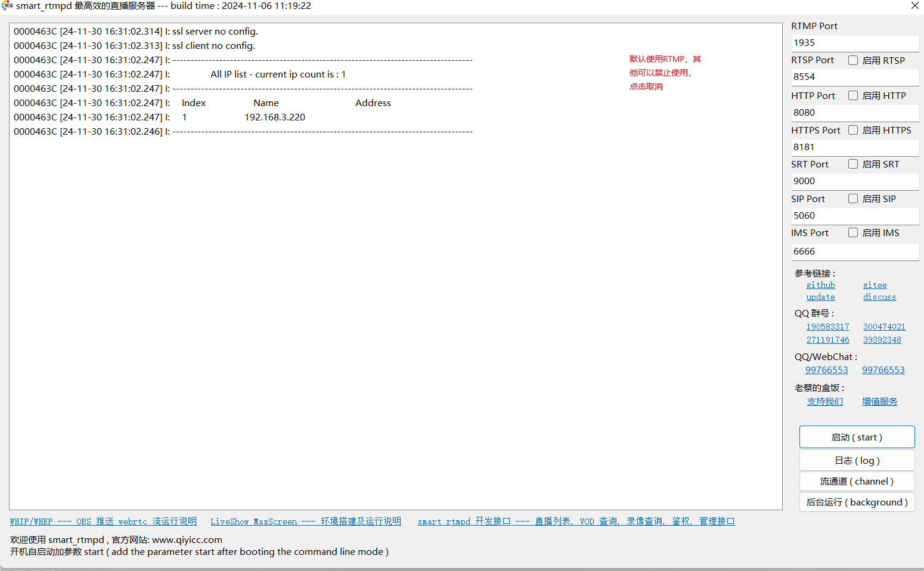
Task: Open the 增值服务 link
Action: pos(879,402)
